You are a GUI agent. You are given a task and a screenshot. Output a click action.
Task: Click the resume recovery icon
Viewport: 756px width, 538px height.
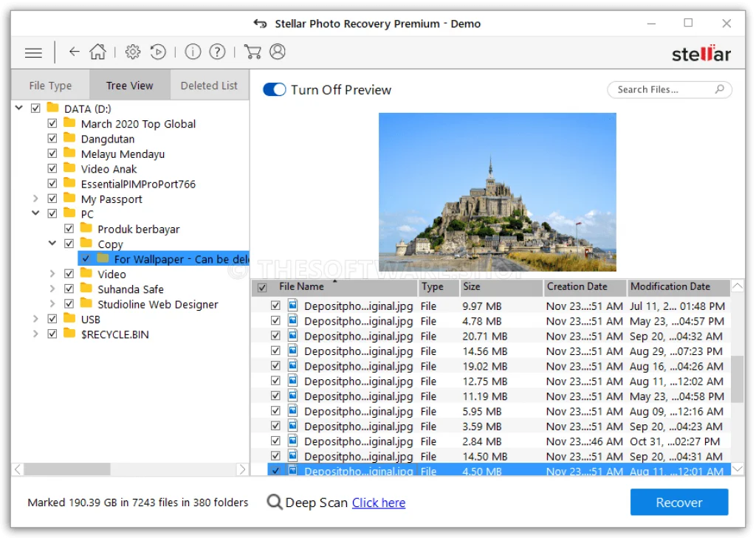pos(158,52)
